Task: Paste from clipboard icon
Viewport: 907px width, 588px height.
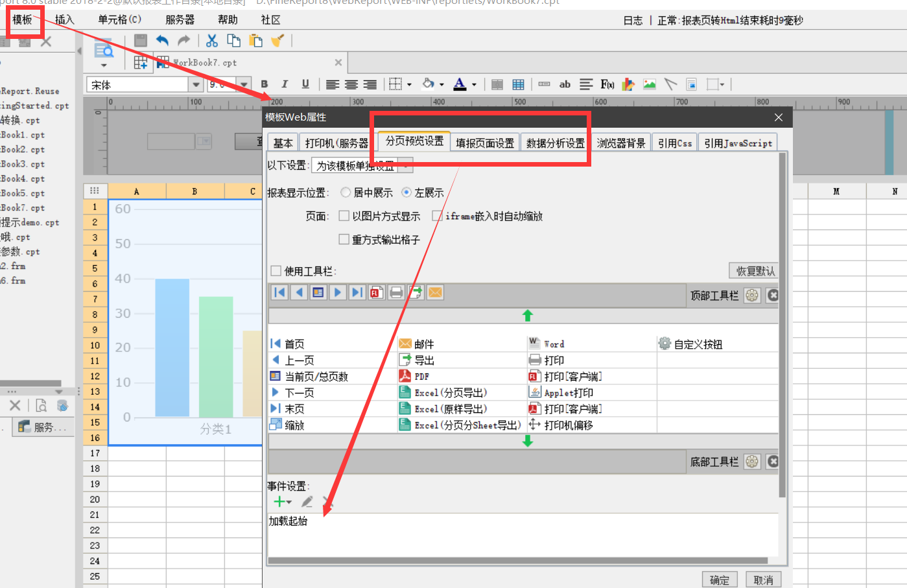Action: [256, 40]
